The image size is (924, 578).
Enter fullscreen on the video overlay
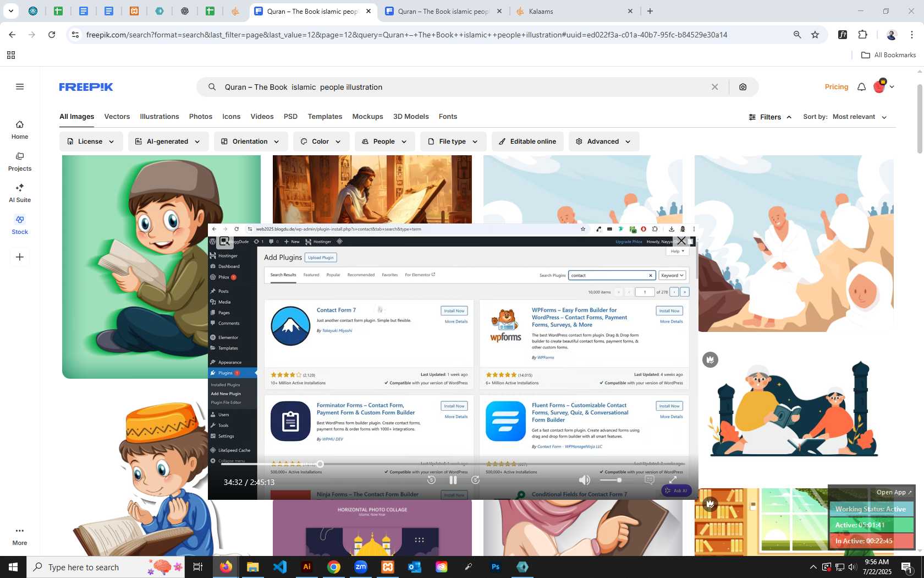[x=673, y=480]
